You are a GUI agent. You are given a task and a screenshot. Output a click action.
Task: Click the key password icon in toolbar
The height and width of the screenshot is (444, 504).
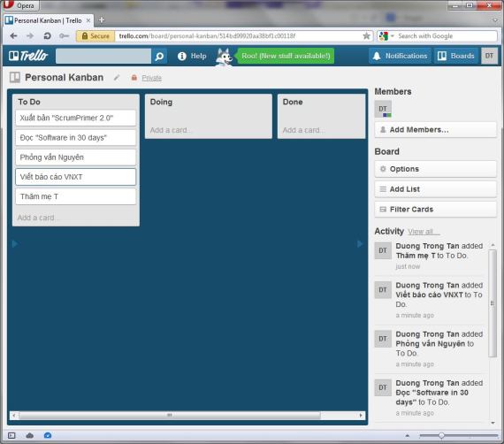point(64,35)
